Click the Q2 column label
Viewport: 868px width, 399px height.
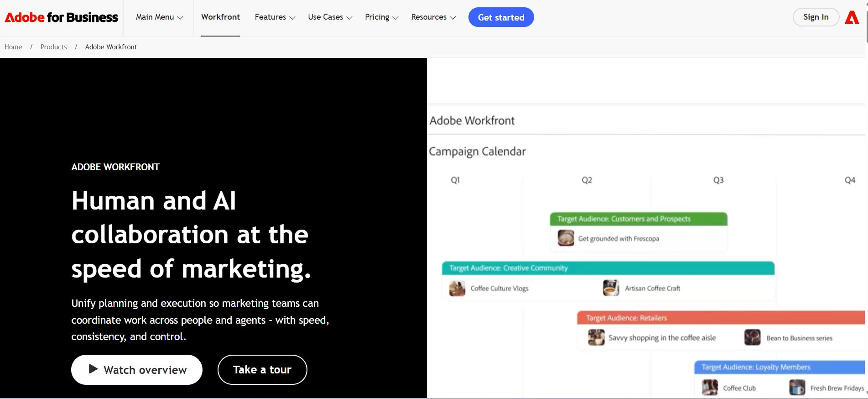tap(587, 180)
